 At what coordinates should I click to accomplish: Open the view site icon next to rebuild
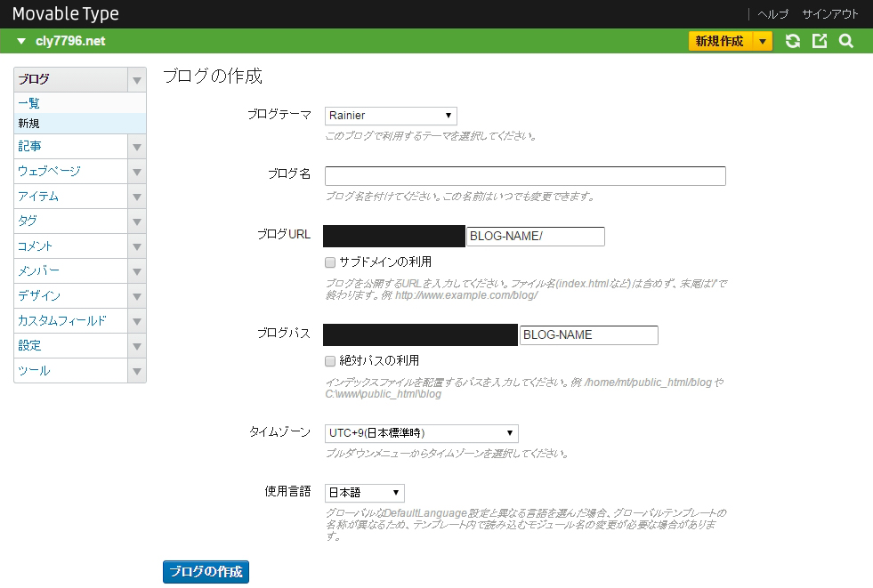pos(819,40)
